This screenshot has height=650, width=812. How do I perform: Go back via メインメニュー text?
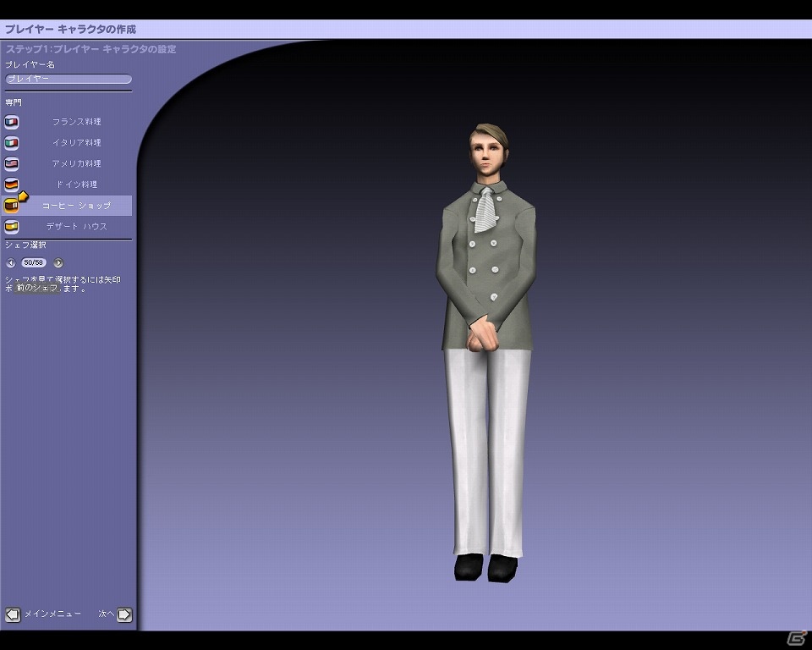tap(52, 614)
